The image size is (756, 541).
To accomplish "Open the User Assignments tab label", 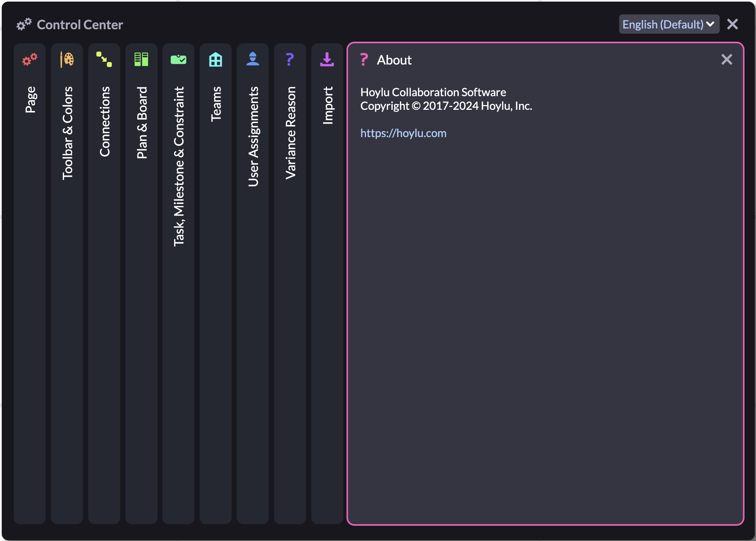I will coord(253,137).
